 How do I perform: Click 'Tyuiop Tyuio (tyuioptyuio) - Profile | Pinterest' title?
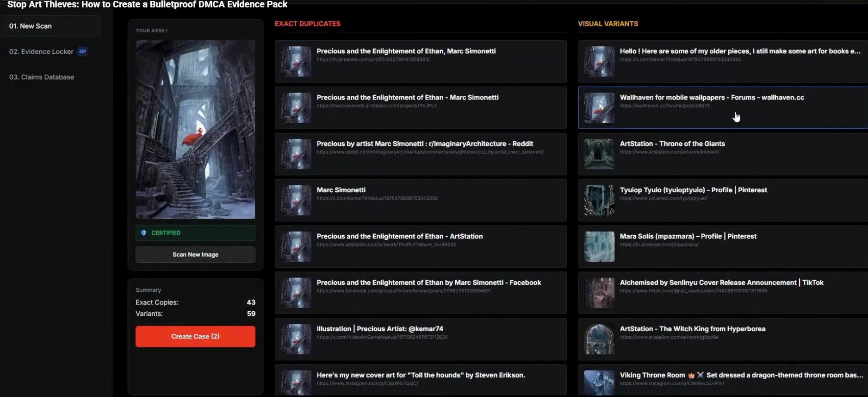694,190
